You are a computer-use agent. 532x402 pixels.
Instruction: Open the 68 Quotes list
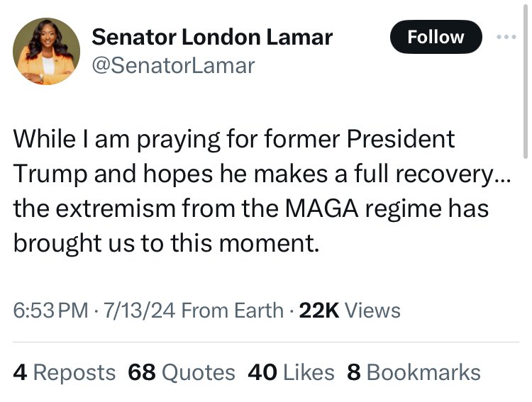pyautogui.click(x=181, y=372)
